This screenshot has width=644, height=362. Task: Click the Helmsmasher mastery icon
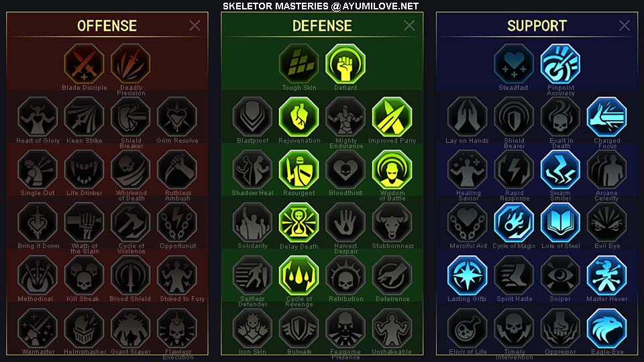click(85, 328)
